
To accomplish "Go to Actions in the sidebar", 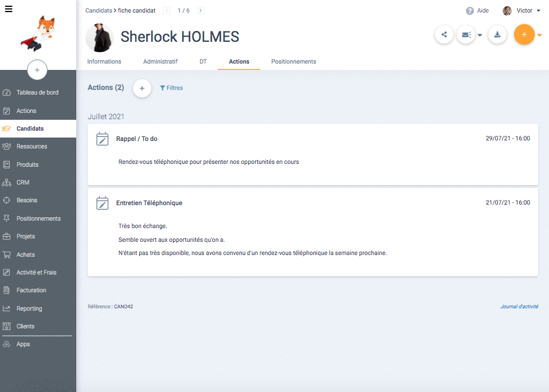I will pyautogui.click(x=38, y=111).
